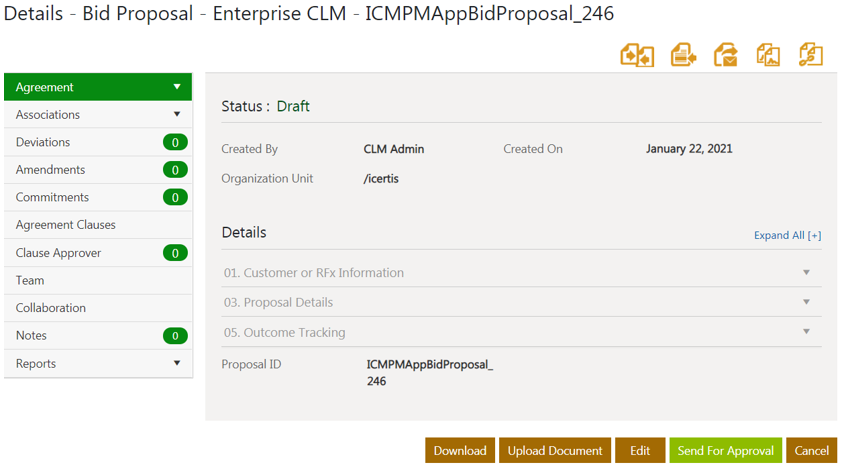Expand the Outcome Tracking section
Image resolution: width=843 pixels, height=467 pixels.
click(806, 332)
